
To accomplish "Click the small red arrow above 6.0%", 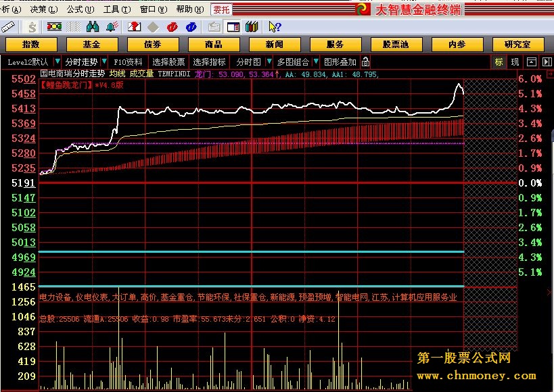I will click(550, 74).
